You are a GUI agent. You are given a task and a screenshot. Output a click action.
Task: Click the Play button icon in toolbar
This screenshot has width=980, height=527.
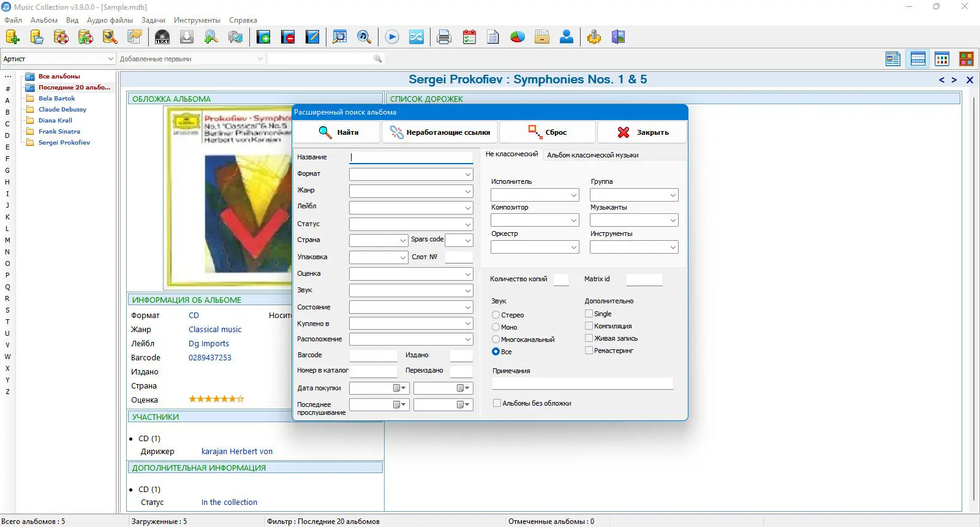pos(392,37)
